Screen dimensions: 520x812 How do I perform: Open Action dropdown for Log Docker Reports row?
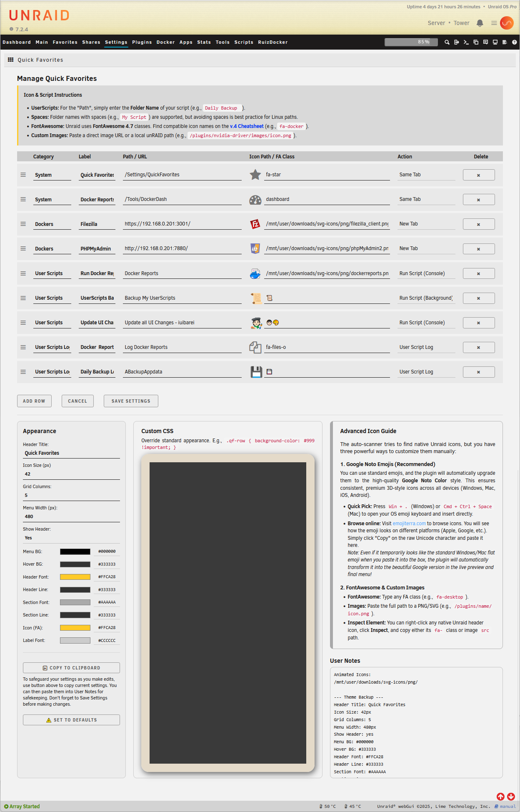click(x=426, y=347)
